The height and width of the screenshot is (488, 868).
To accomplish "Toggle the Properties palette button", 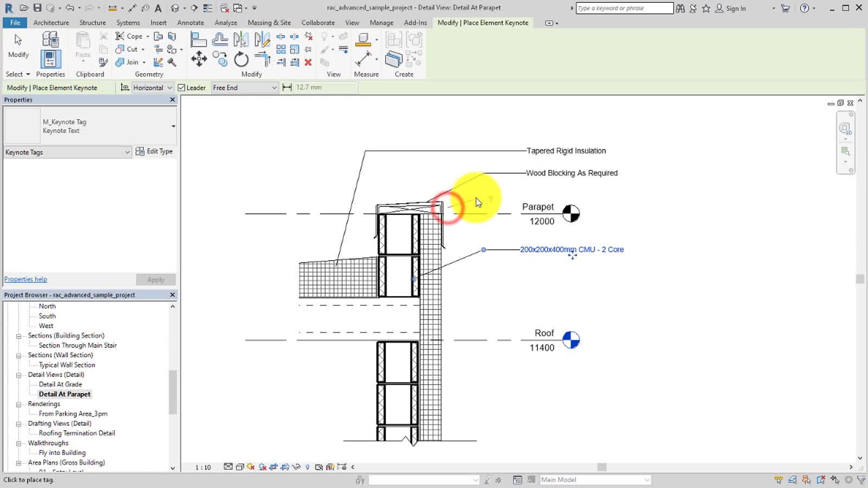I will [x=50, y=59].
